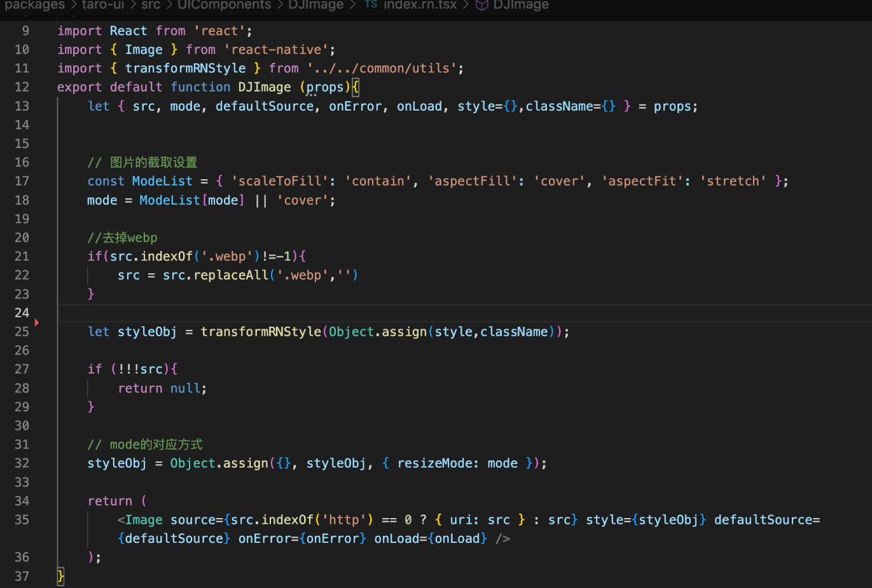The image size is (872, 588).
Task: Open the packages breadcrumb segment
Action: click(35, 5)
